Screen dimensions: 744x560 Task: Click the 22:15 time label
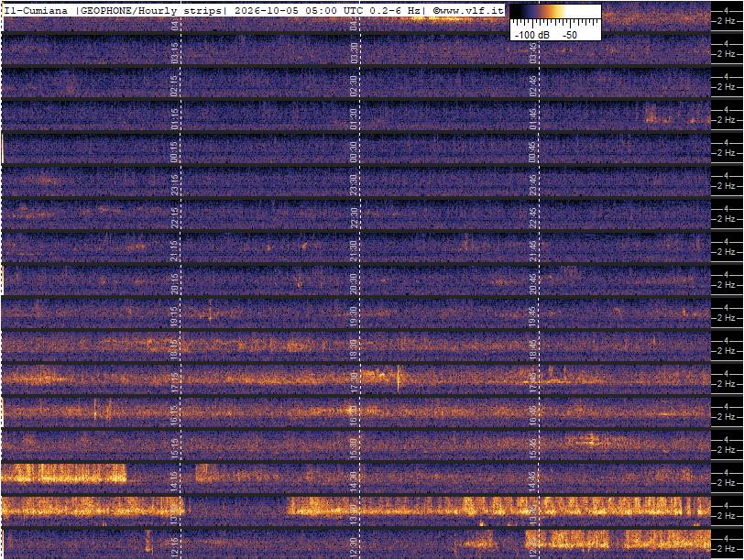point(175,218)
